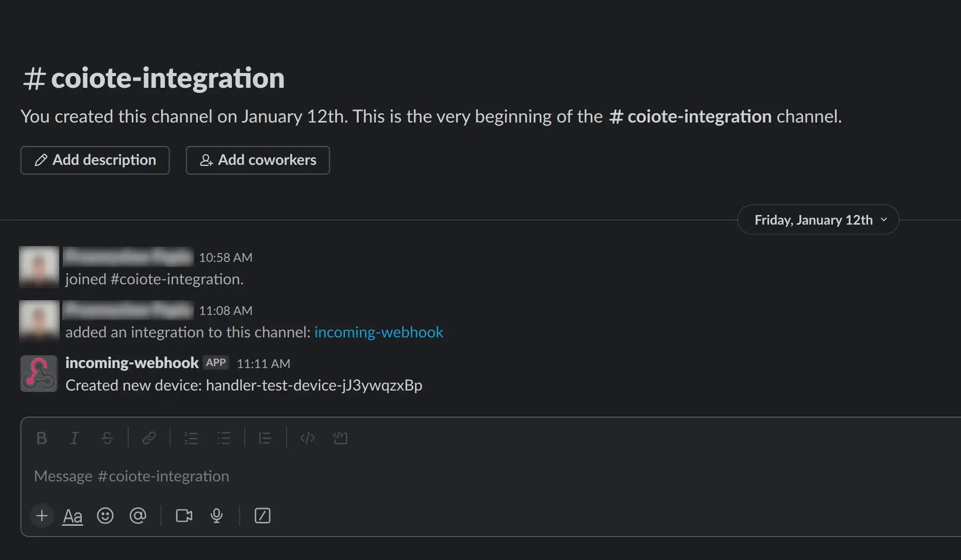The height and width of the screenshot is (560, 961).
Task: Click Add coworkers button
Action: pyautogui.click(x=258, y=160)
